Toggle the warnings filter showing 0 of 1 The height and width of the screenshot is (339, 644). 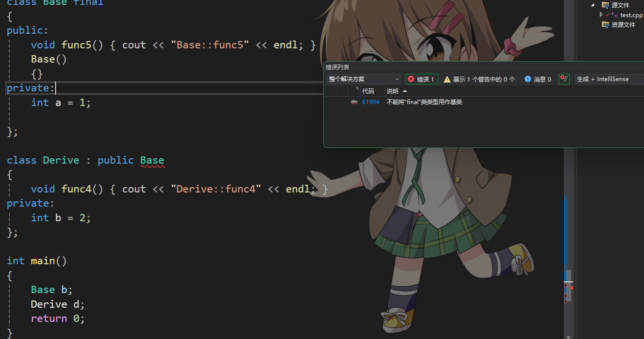[x=479, y=79]
